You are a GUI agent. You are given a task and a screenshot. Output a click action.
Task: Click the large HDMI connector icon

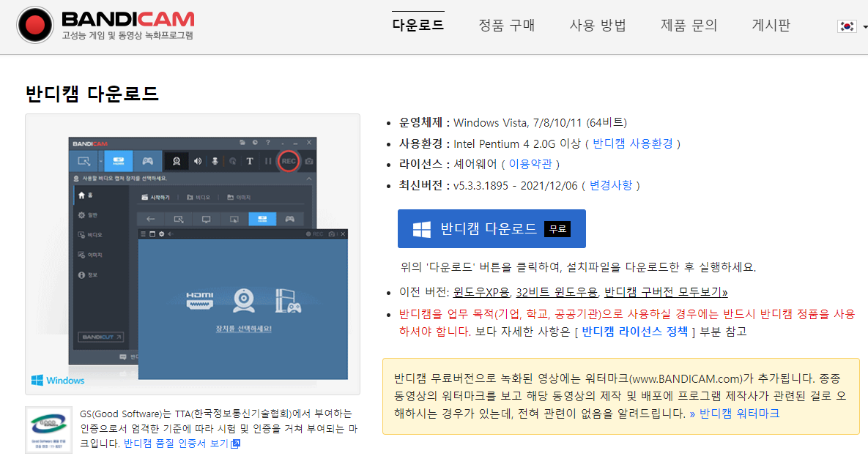coord(200,300)
